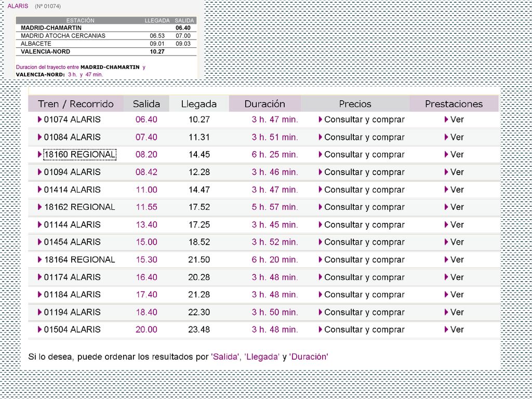Open train 01074 ALARIS route link
532x399 pixels.
[x=72, y=119]
